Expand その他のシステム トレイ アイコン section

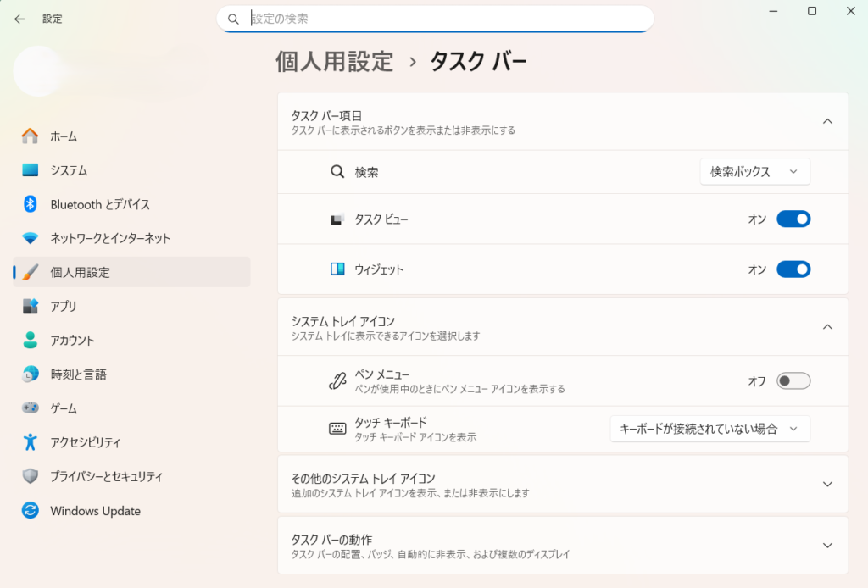click(827, 484)
